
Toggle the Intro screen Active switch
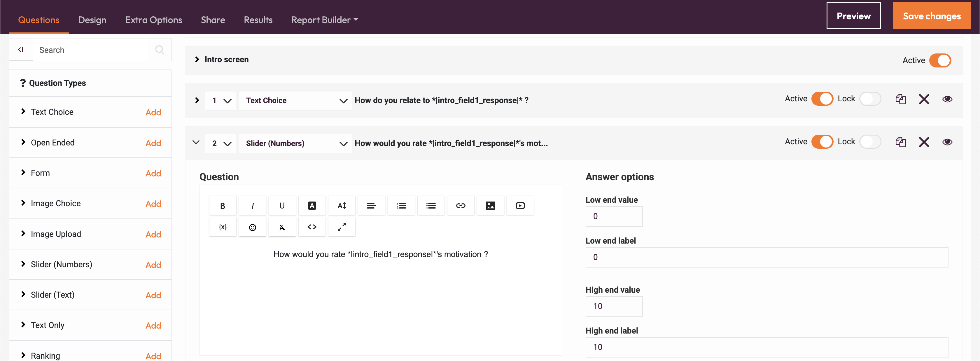pyautogui.click(x=940, y=60)
